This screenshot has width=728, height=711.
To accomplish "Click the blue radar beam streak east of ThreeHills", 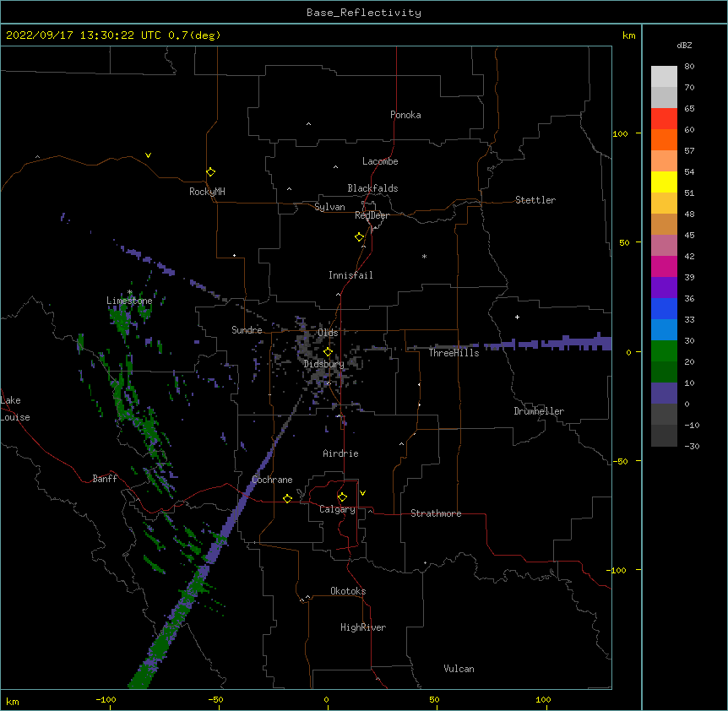I will (x=548, y=344).
